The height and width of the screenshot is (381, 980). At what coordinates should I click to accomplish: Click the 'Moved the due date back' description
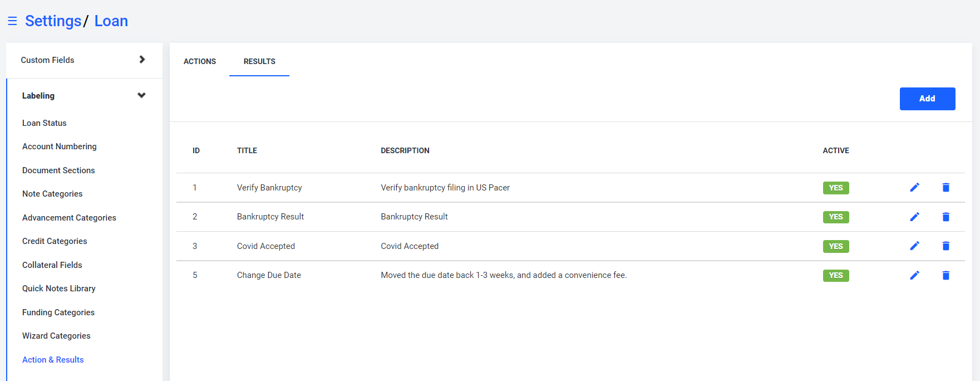(504, 275)
